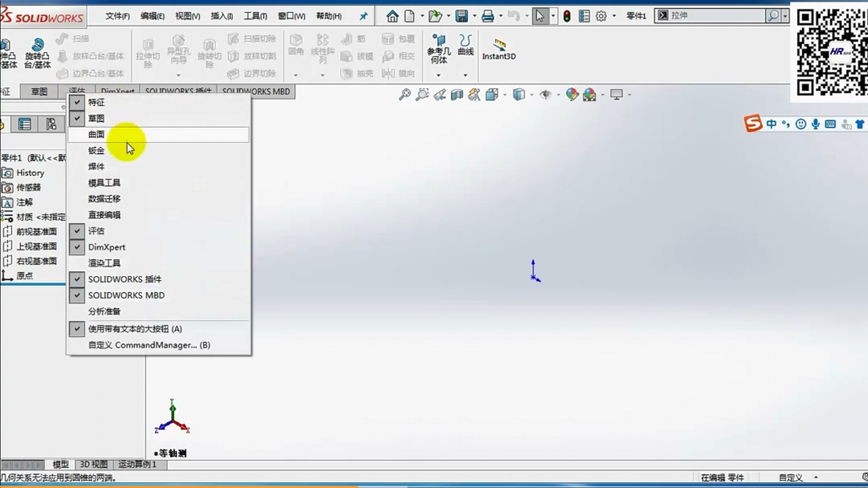Switch to the 运动算例 1 tab

pyautogui.click(x=137, y=465)
